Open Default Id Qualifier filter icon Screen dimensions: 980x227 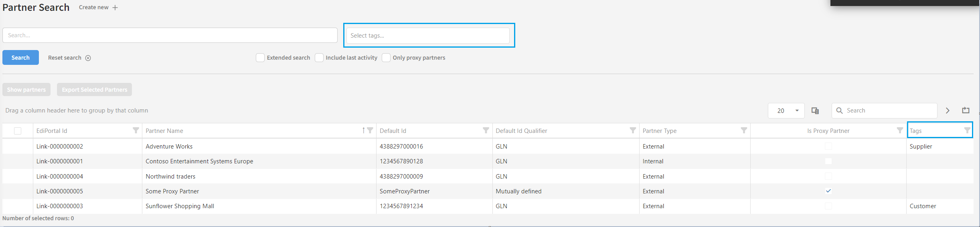coord(633,131)
